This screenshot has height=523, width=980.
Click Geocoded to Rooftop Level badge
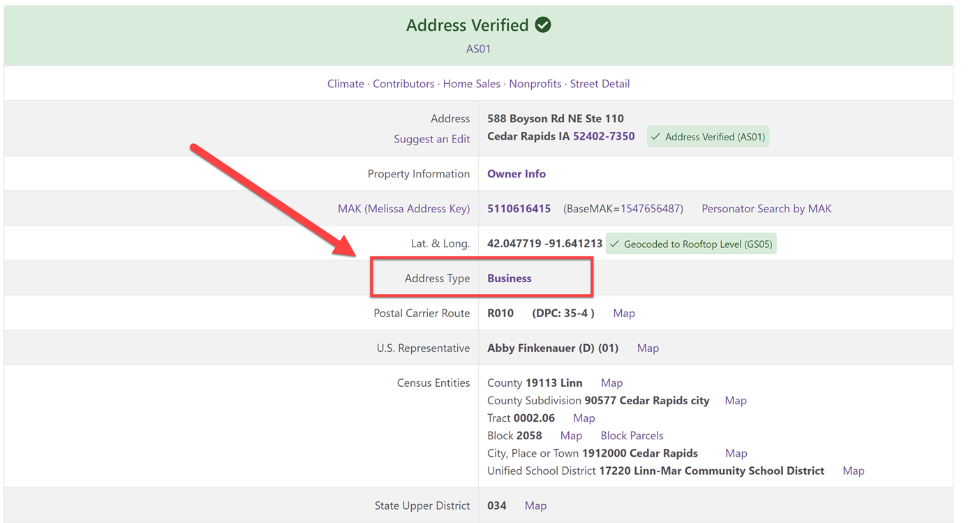pos(691,244)
